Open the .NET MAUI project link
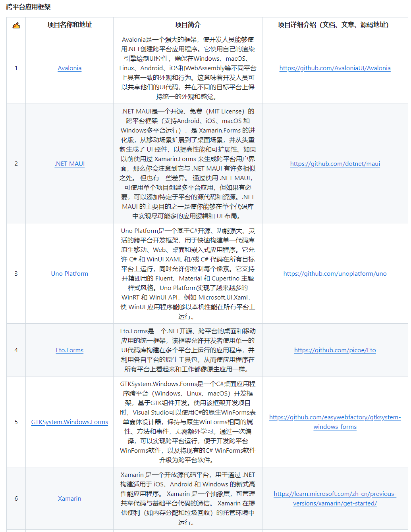 (69, 164)
